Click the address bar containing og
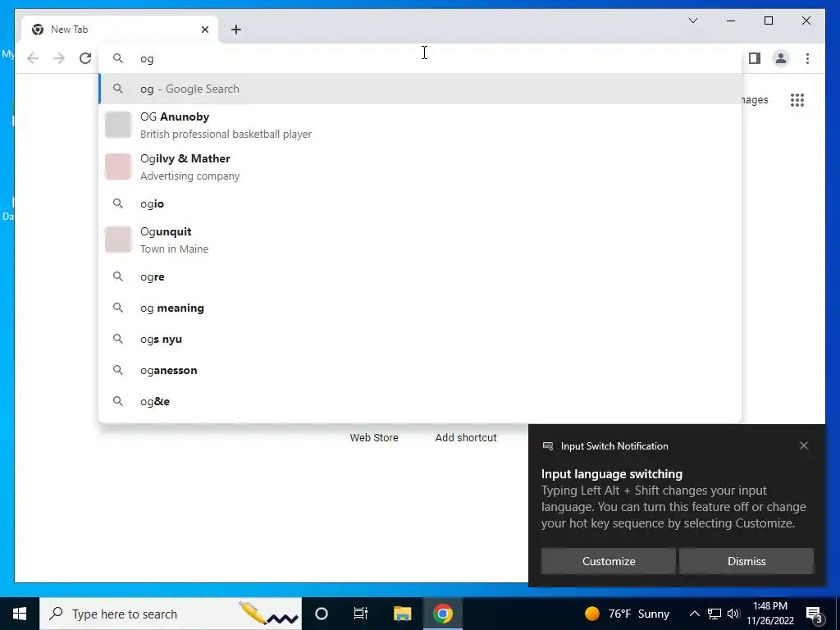 420,58
